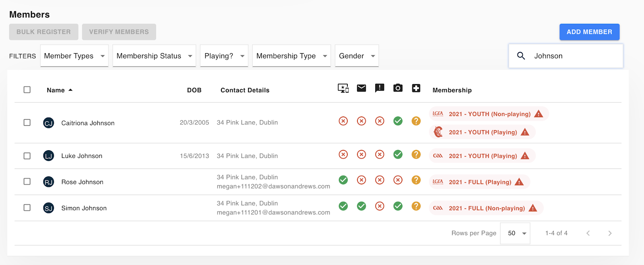Open the Rows per Page dropdown
The image size is (644, 265).
click(515, 233)
